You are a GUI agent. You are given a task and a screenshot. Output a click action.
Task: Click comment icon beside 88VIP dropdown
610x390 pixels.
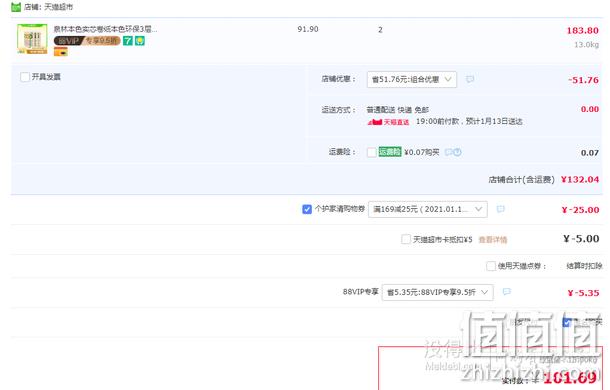click(x=507, y=292)
